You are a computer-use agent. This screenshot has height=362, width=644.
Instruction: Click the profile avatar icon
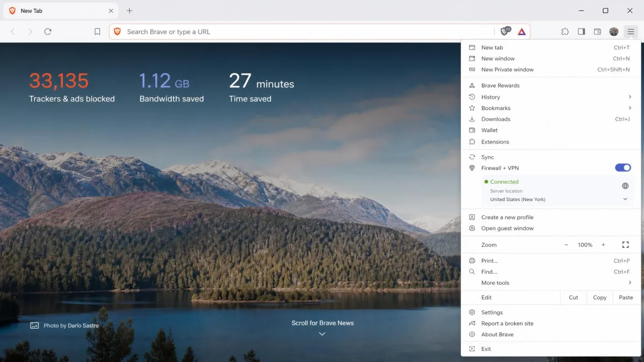tap(614, 32)
